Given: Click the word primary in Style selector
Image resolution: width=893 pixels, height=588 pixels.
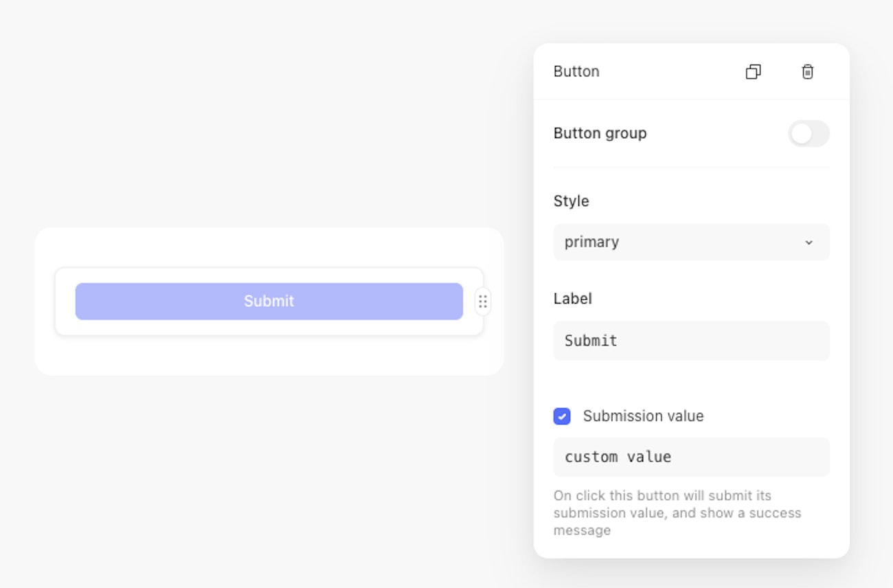Looking at the screenshot, I should [x=591, y=242].
